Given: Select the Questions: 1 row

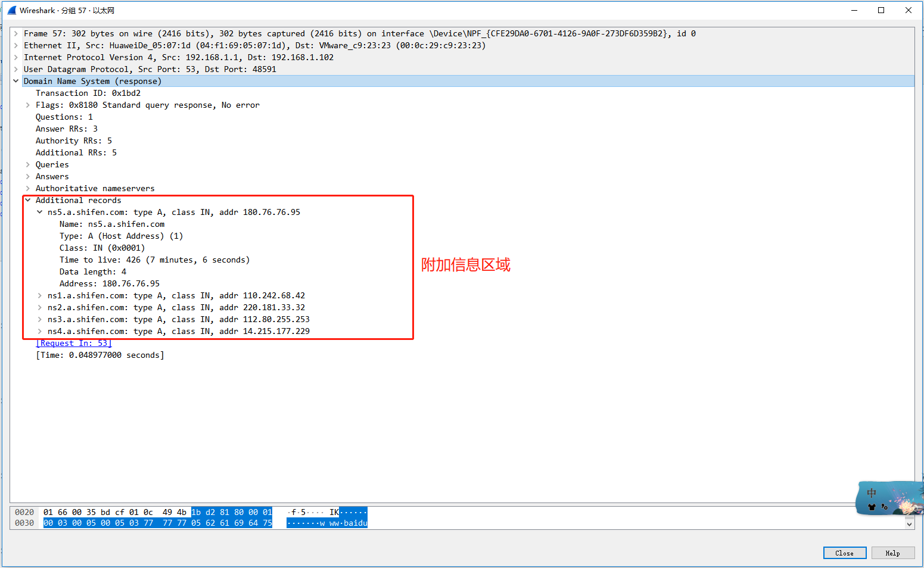Looking at the screenshot, I should 64,117.
